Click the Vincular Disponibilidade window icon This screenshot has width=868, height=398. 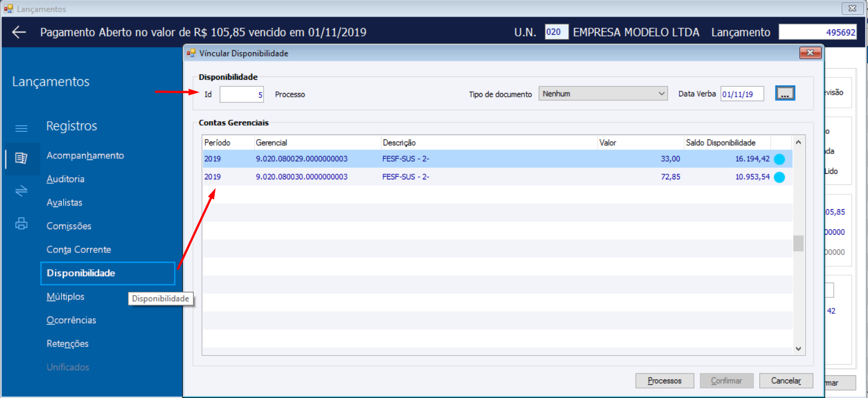pos(192,53)
